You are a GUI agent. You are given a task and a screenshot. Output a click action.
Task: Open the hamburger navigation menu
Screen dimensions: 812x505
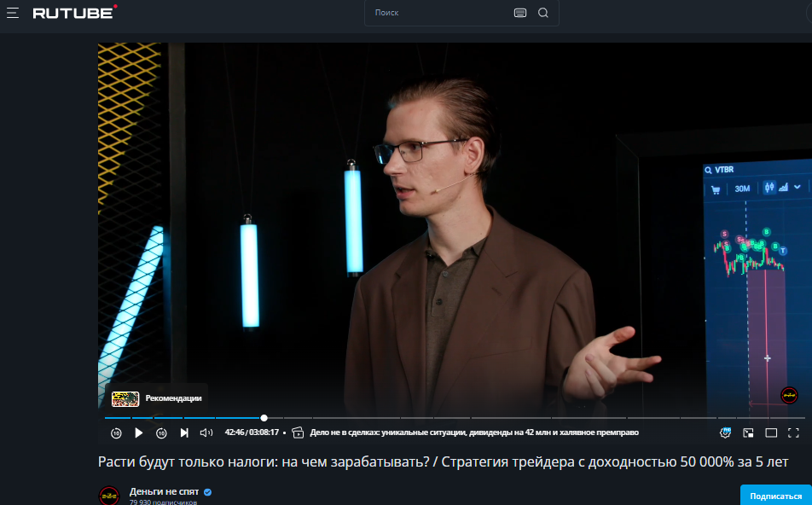[x=14, y=13]
